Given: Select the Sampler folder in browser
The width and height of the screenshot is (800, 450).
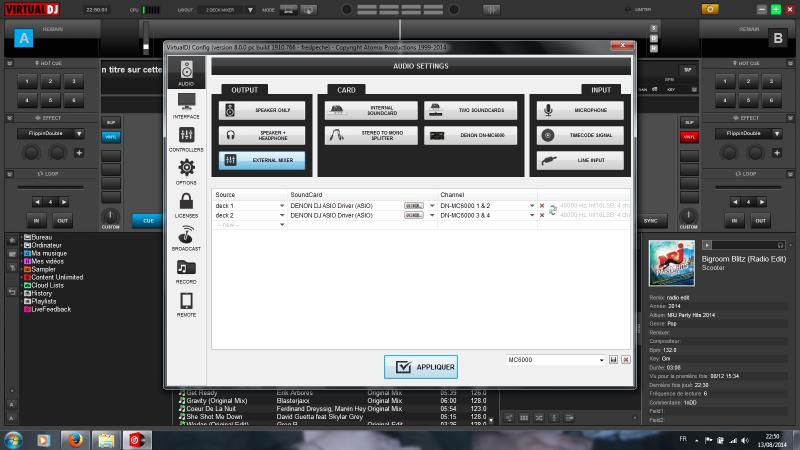Looking at the screenshot, I should [x=43, y=269].
